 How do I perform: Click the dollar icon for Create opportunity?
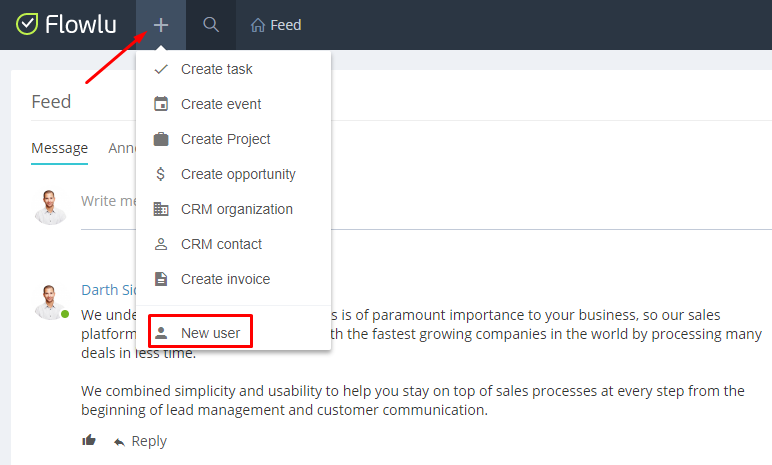pyautogui.click(x=161, y=174)
